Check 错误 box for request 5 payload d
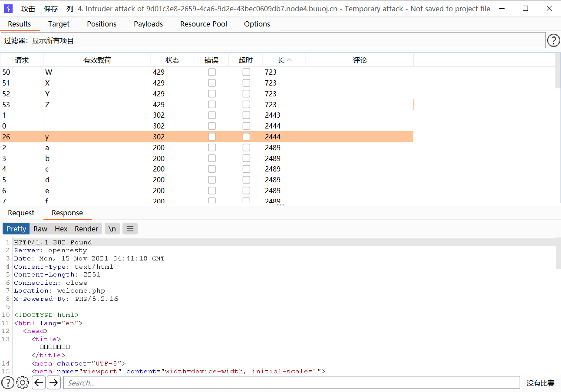This screenshot has width=561, height=392. click(212, 180)
